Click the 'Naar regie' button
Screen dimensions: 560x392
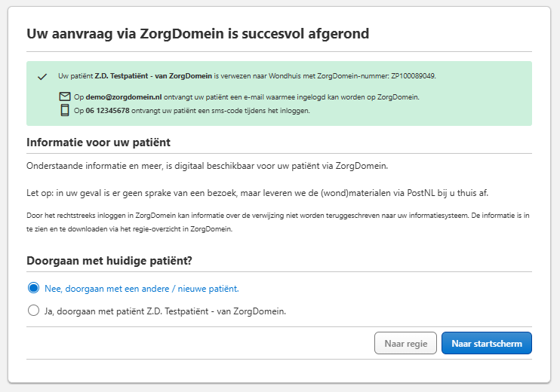pos(405,343)
